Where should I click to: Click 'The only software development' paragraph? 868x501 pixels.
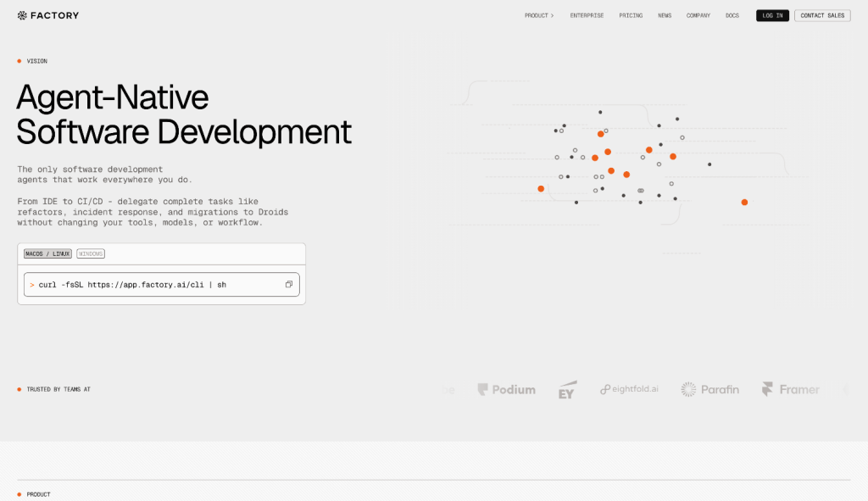point(104,175)
